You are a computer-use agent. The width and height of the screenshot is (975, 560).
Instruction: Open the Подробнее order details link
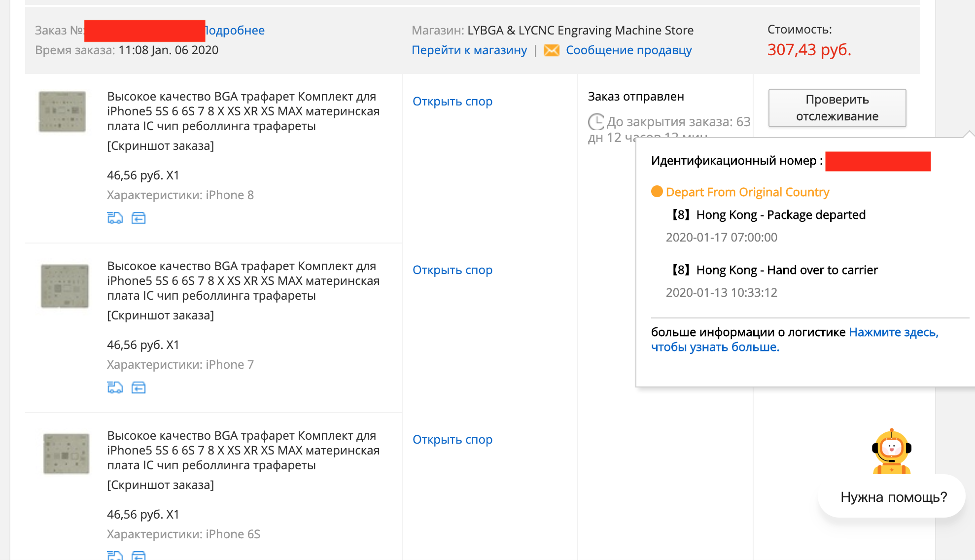[x=235, y=31]
